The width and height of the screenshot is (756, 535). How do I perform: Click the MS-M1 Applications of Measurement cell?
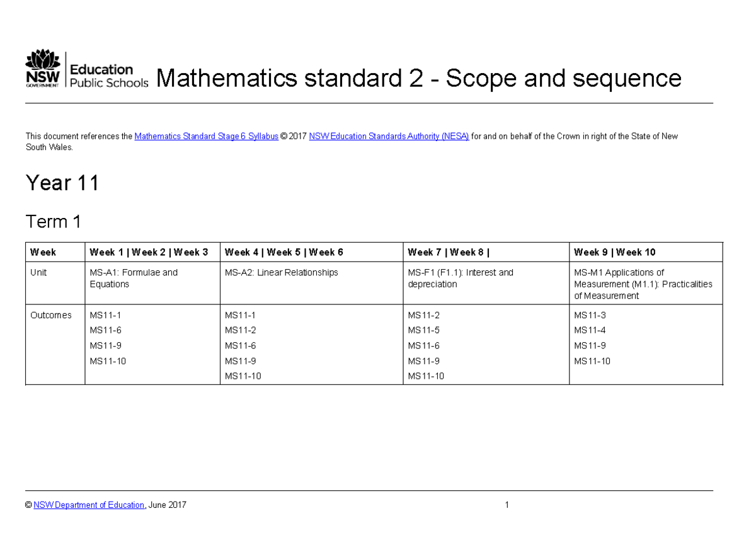pyautogui.click(x=643, y=284)
